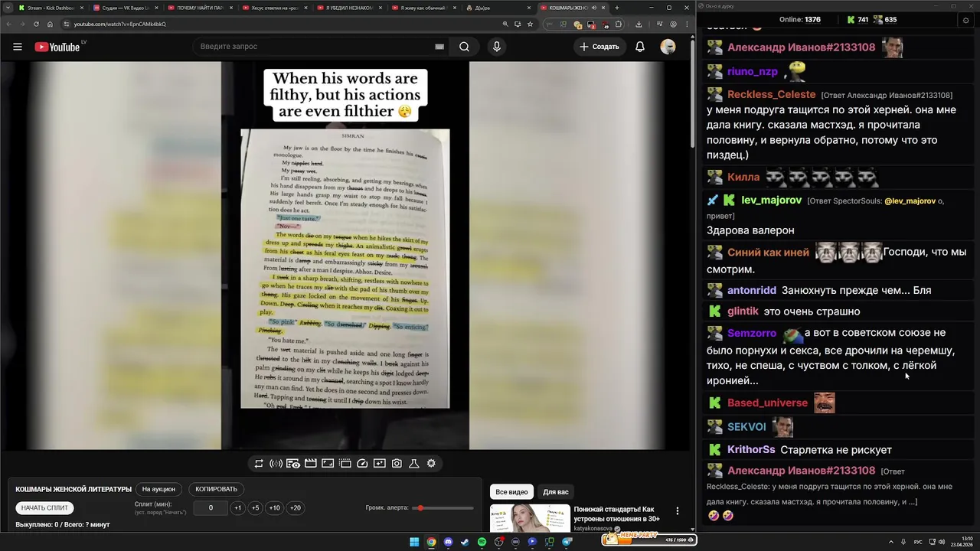Click username 'antonridd' in chat

click(x=752, y=291)
